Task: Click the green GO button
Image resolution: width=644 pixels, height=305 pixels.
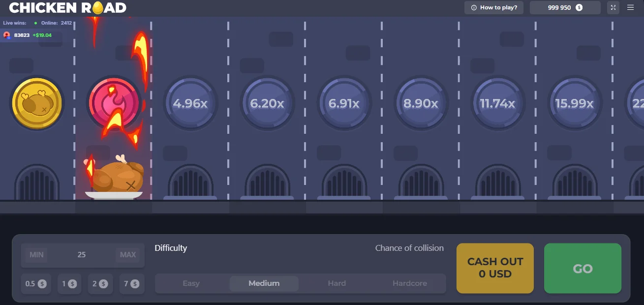Action: coord(583,268)
